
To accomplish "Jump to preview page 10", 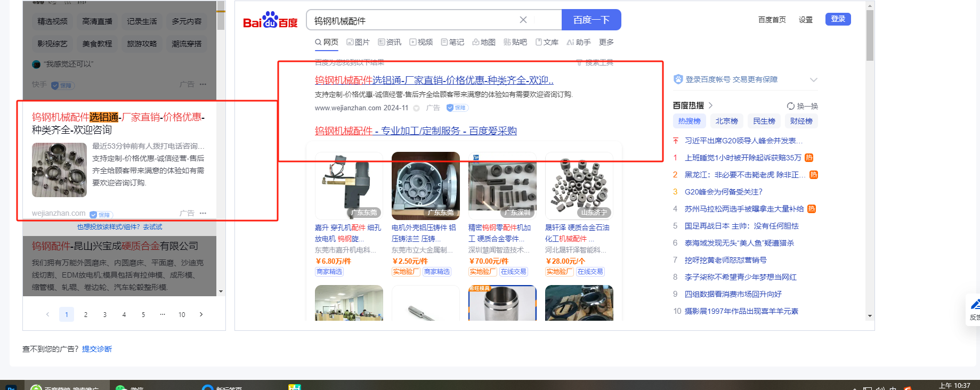I will click(x=182, y=314).
